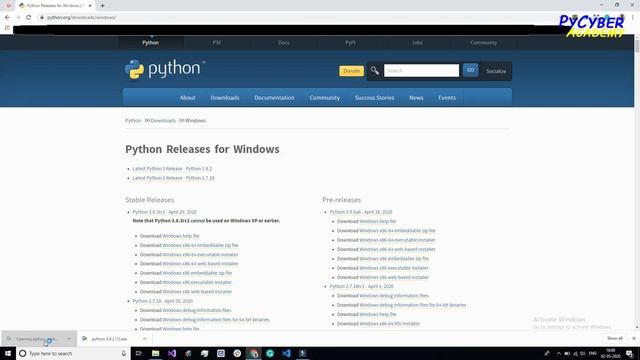The image size is (640, 360).
Task: Open options arrow for python-3.8.2 download
Action: click(x=144, y=339)
